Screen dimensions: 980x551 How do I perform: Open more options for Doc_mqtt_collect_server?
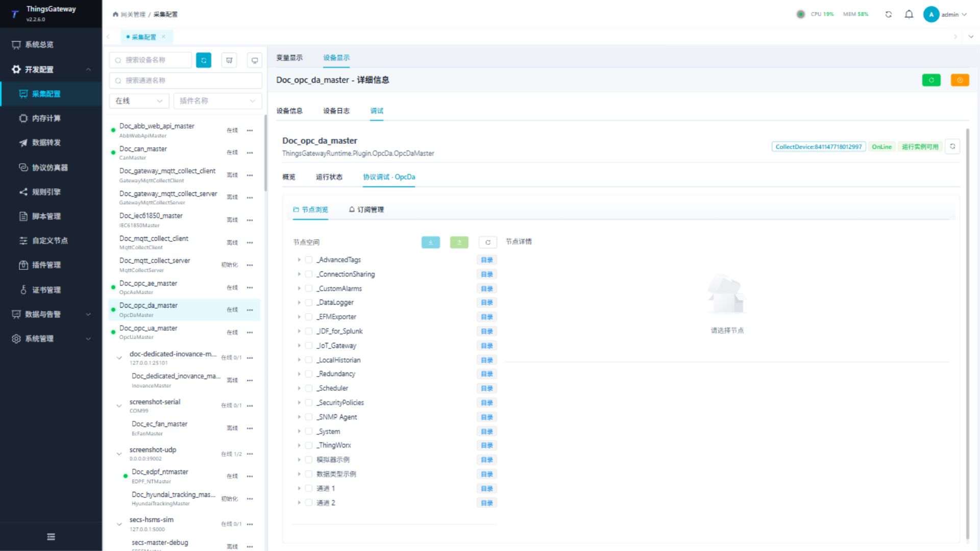point(250,265)
